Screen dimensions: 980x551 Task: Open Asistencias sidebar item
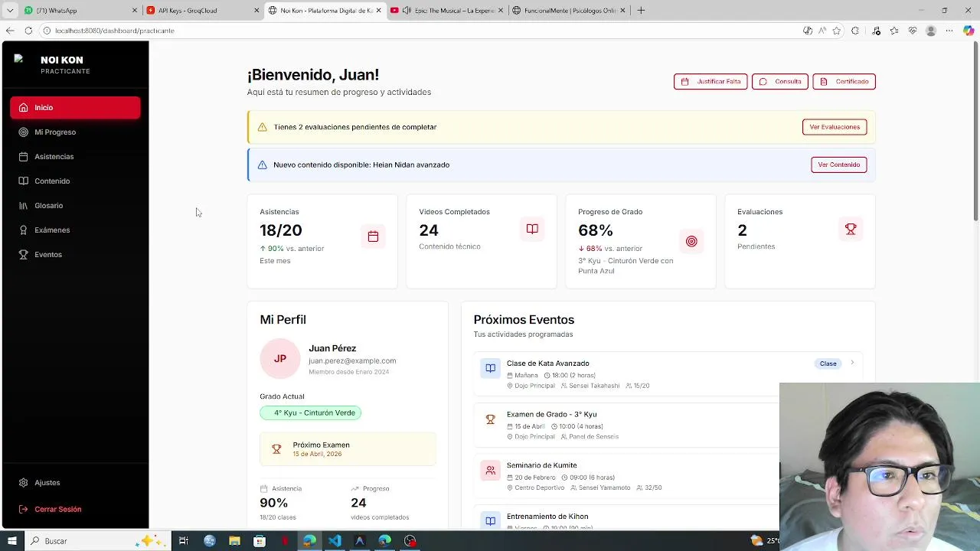click(75, 157)
